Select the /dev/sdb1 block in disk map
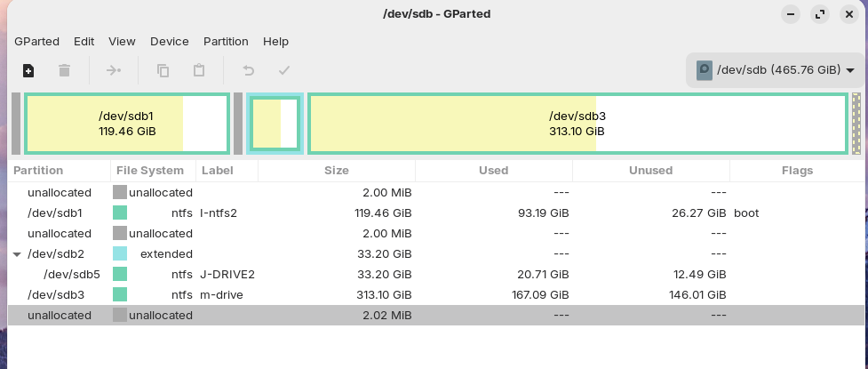This screenshot has height=369, width=868. 126,124
